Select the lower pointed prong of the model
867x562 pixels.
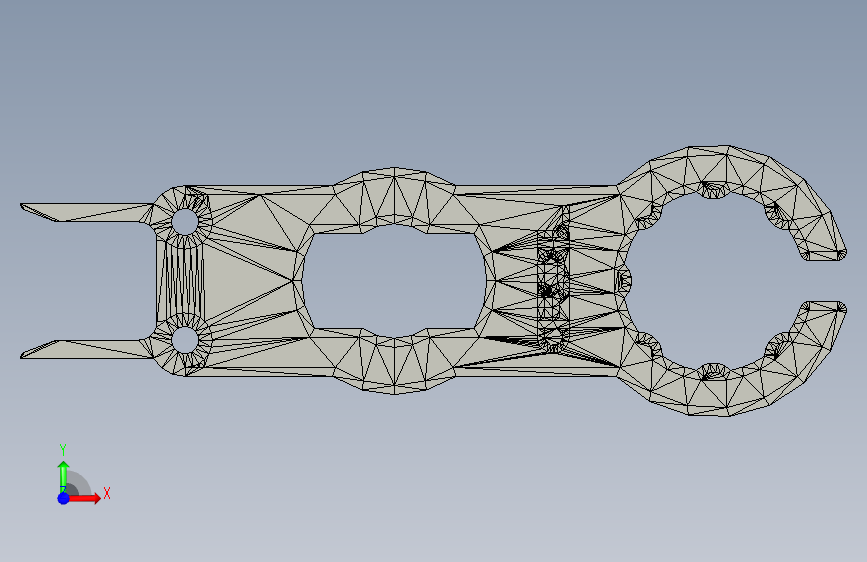87,349
